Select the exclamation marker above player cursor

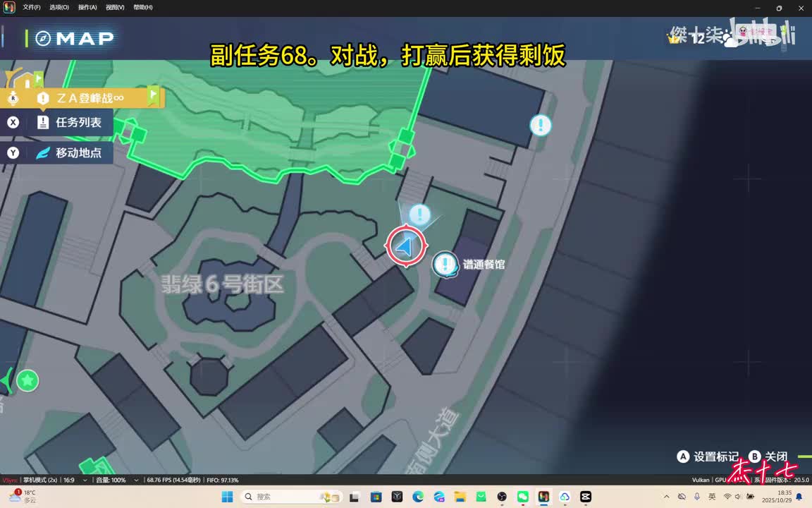pyautogui.click(x=419, y=214)
